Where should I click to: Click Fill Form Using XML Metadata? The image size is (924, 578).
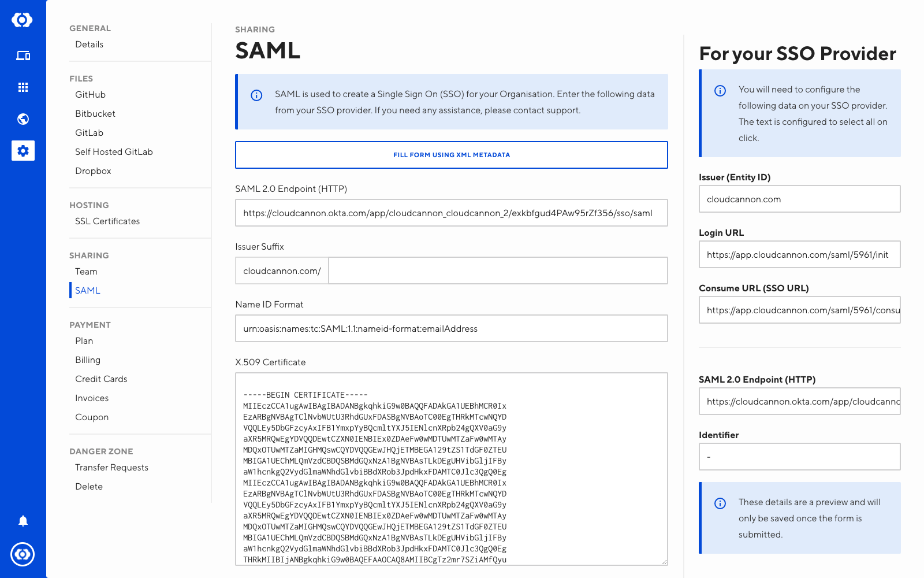(452, 155)
